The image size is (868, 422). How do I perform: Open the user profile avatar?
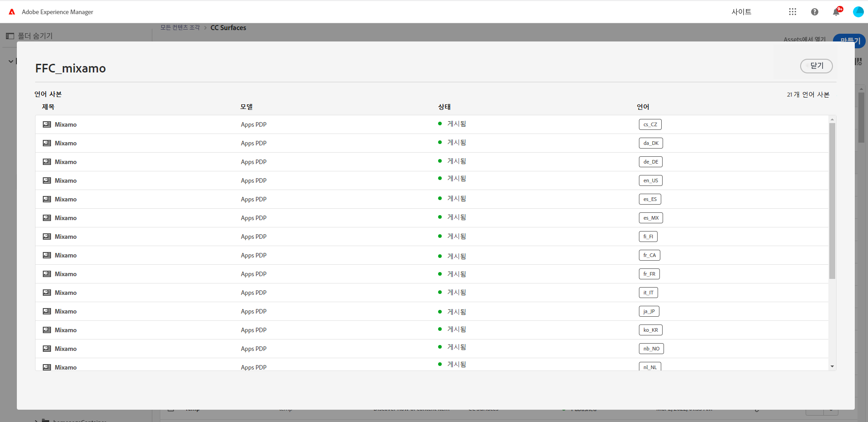pos(858,12)
